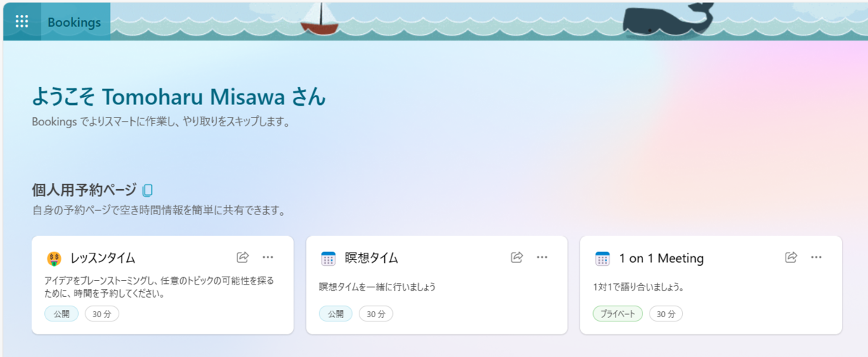Viewport: 868px width, 357px height.
Task: Click the Bookings header label
Action: click(74, 22)
